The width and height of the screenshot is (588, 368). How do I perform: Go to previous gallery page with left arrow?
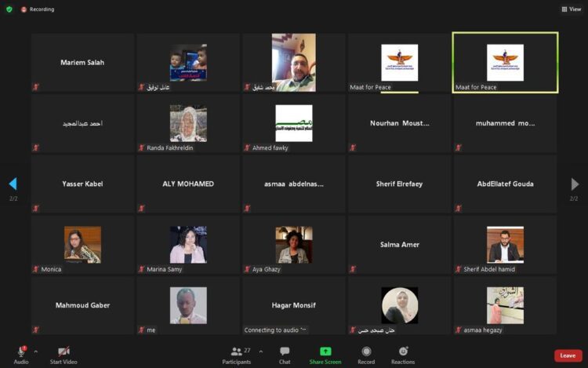click(13, 184)
